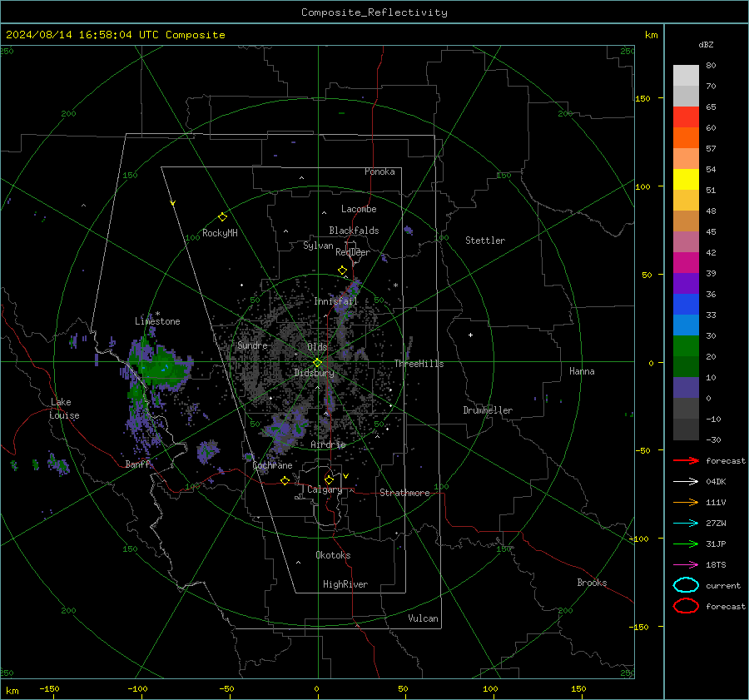Image resolution: width=749 pixels, height=700 pixels.
Task: Click the Limestone label
Action: 157,321
